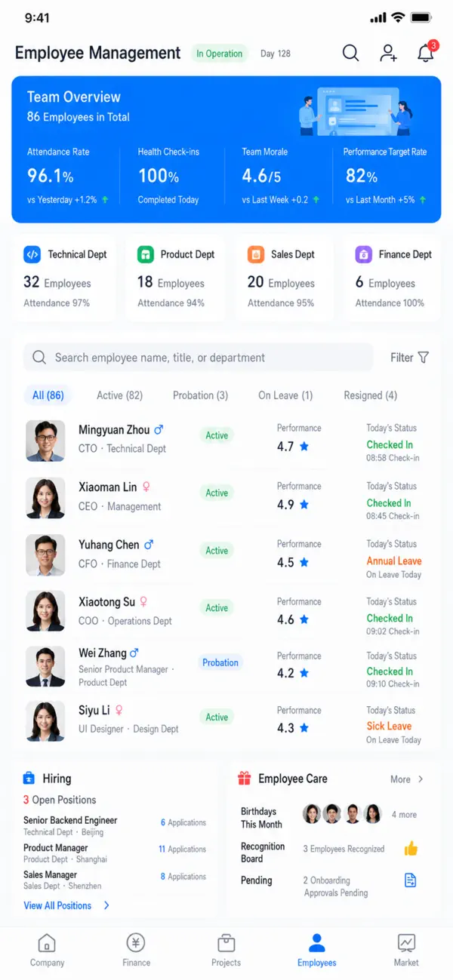The image size is (453, 980).
Task: Click '4 more' birthdays text
Action: pyautogui.click(x=404, y=815)
